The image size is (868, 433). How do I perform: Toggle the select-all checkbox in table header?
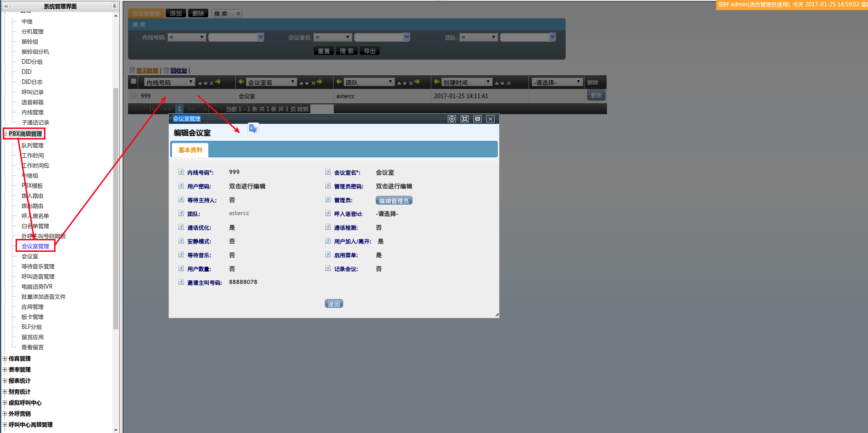coord(134,82)
